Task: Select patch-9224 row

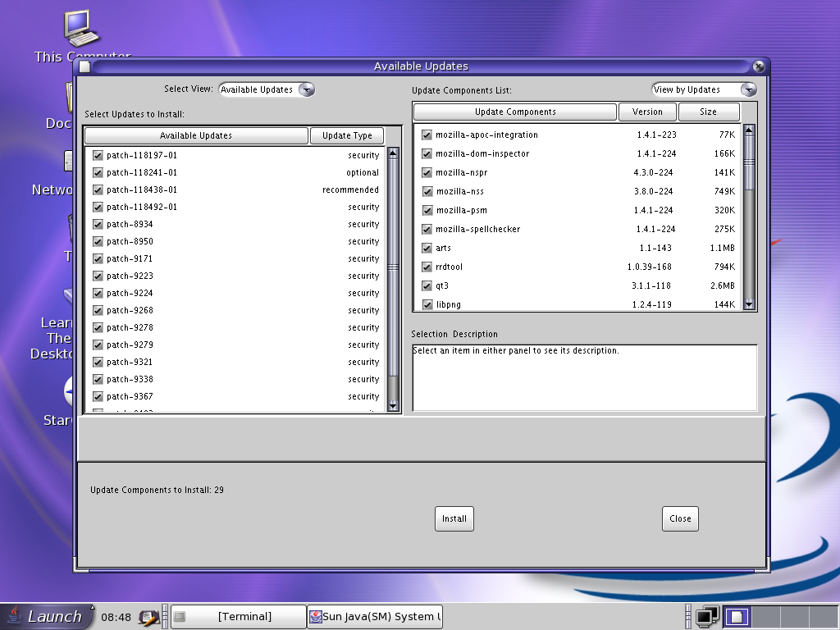Action: pyautogui.click(x=235, y=293)
